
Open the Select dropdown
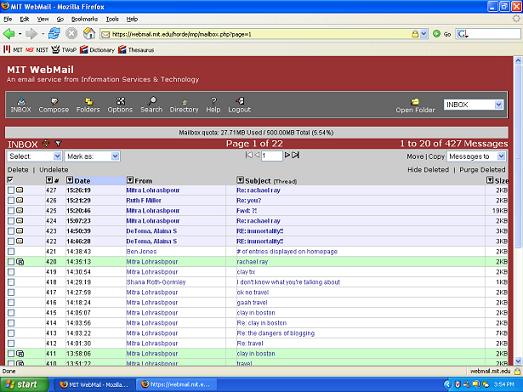tap(34, 156)
